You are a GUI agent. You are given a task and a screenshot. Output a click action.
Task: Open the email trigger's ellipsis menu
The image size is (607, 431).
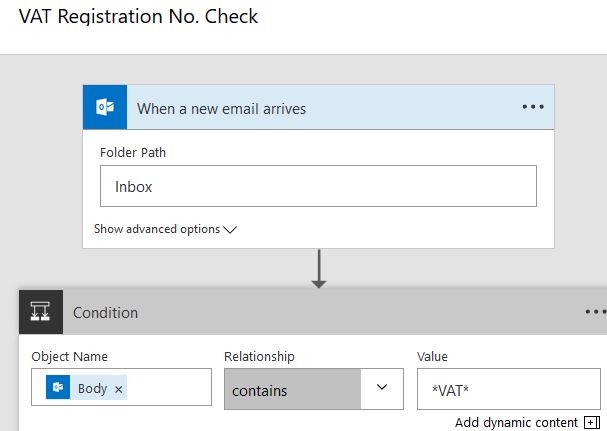(x=533, y=107)
